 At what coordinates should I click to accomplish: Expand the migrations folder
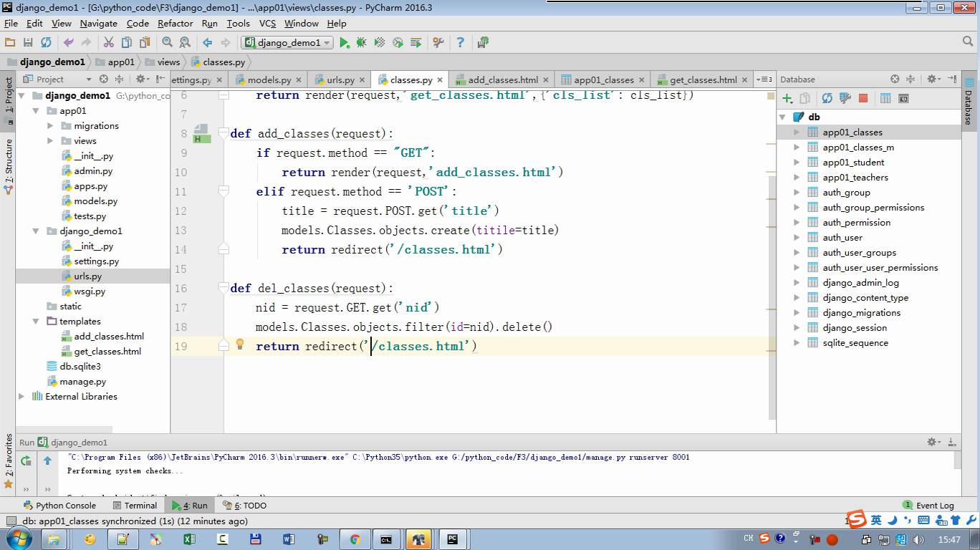click(50, 126)
